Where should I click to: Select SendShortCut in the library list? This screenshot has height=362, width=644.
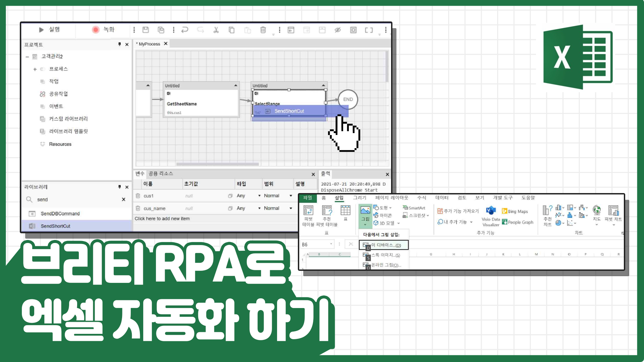55,226
